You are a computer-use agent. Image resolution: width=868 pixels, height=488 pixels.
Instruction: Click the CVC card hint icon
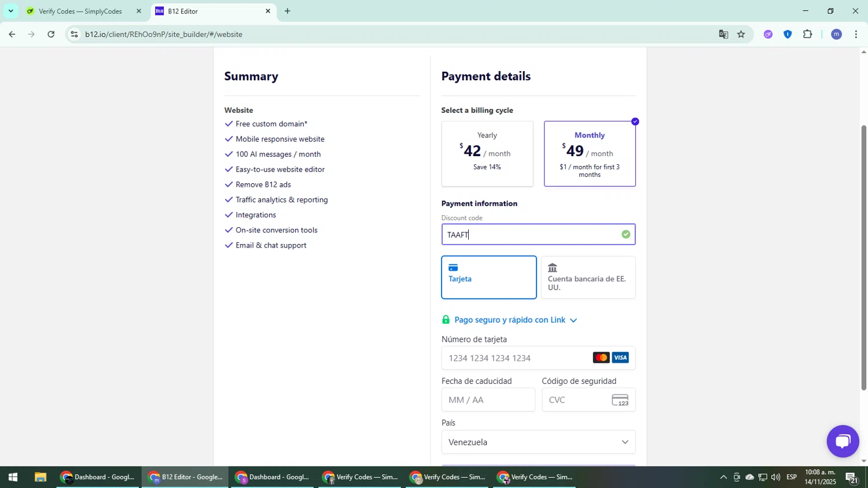click(620, 400)
